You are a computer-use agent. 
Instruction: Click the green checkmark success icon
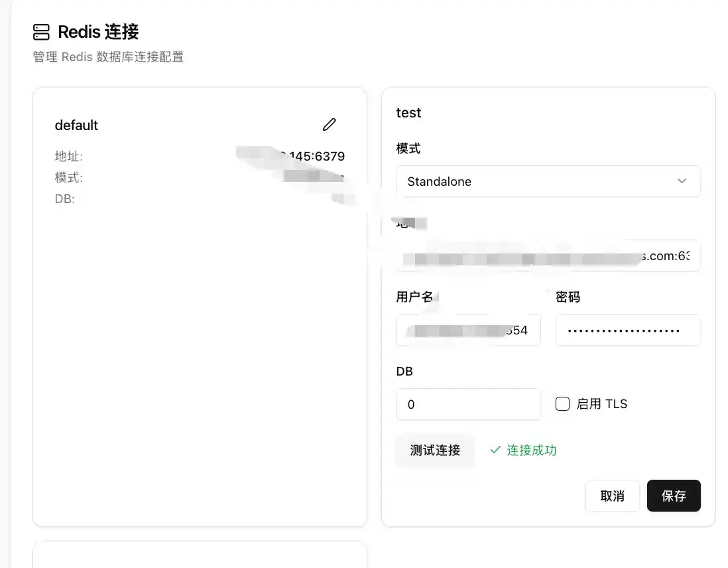(495, 449)
